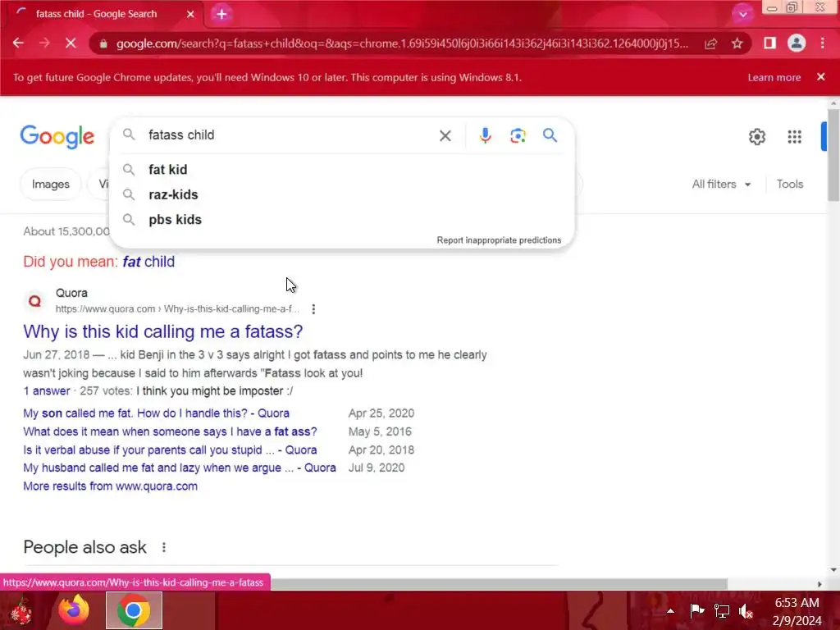The image size is (840, 630).
Task: Open the '1 answer' link
Action: pyautogui.click(x=47, y=391)
